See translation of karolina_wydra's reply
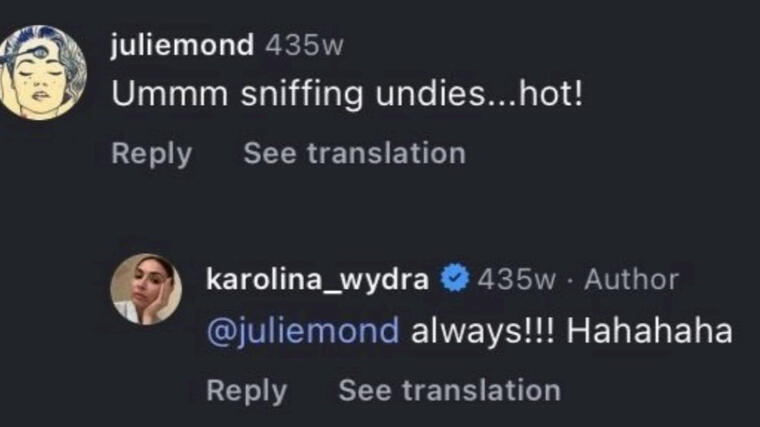760x427 pixels. (x=449, y=389)
